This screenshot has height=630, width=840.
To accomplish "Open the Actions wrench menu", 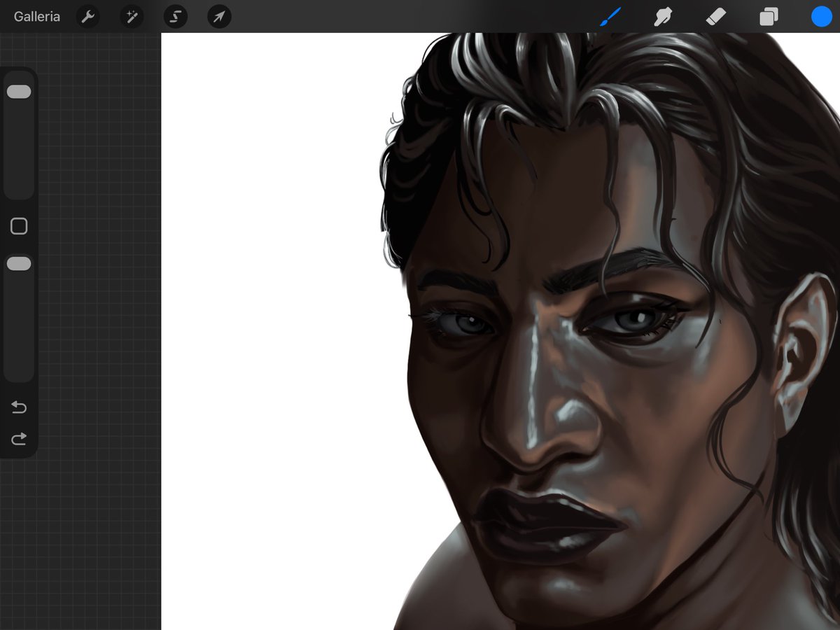I will click(x=87, y=16).
